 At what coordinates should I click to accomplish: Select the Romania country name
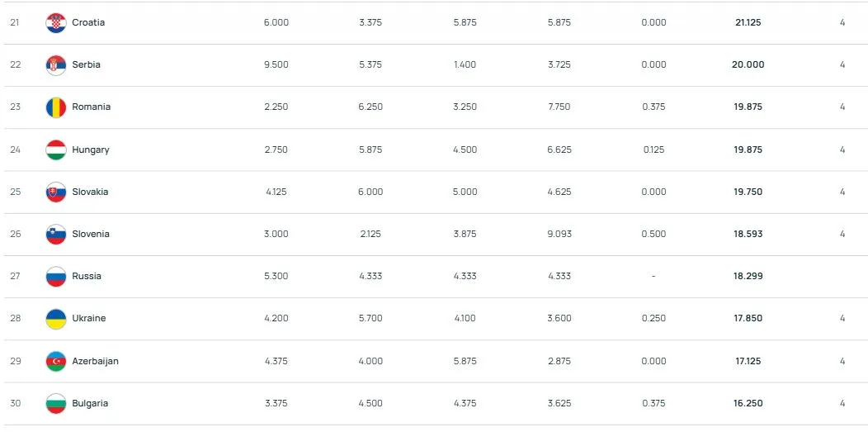pyautogui.click(x=91, y=107)
